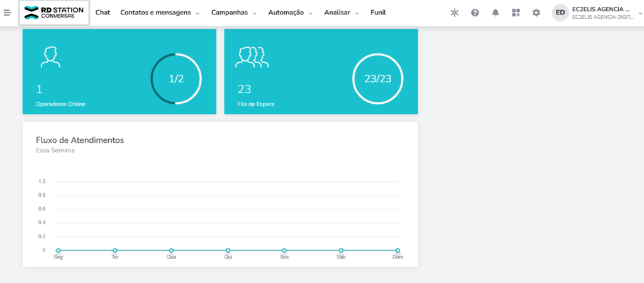This screenshot has height=283, width=644.
Task: Open the Funil menu item
Action: pos(378,13)
